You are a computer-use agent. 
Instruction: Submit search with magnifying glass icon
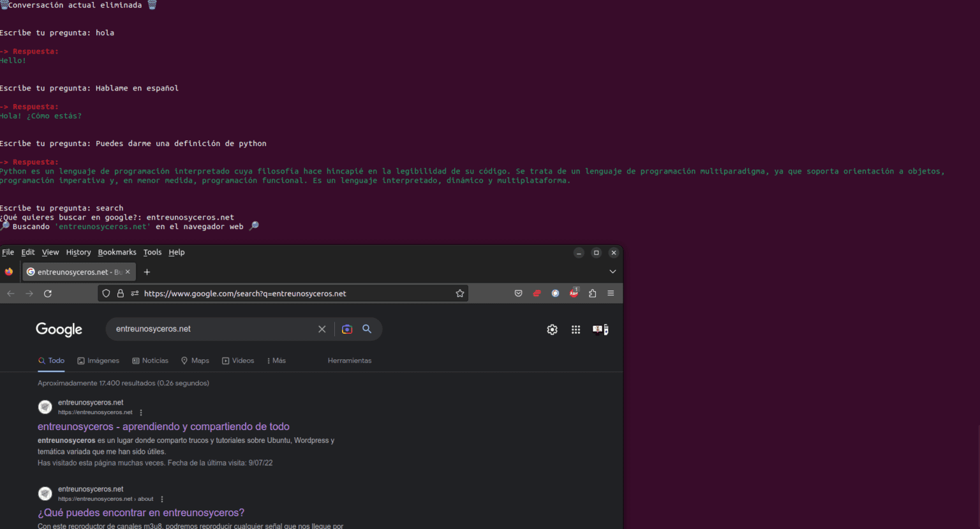click(367, 329)
